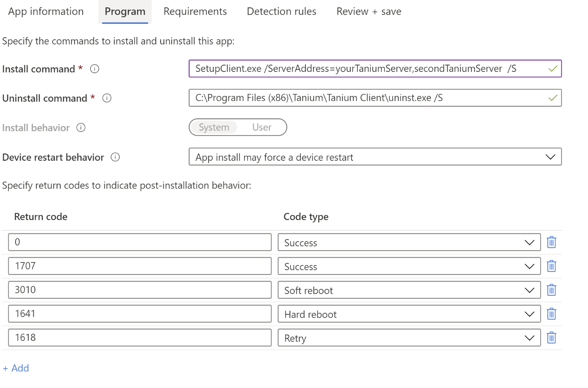
Task: Switch to the Requirements tab
Action: coord(195,11)
